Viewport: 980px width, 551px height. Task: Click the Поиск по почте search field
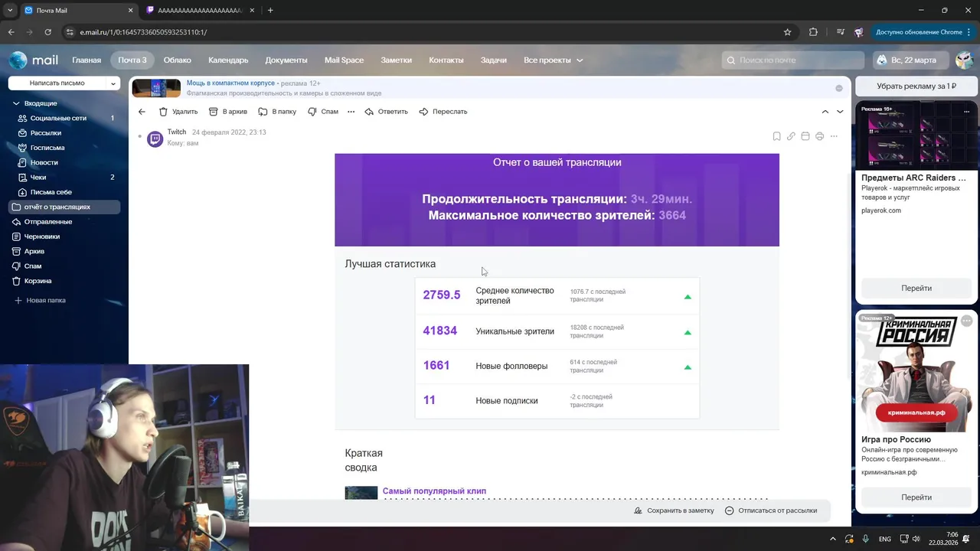coord(793,60)
